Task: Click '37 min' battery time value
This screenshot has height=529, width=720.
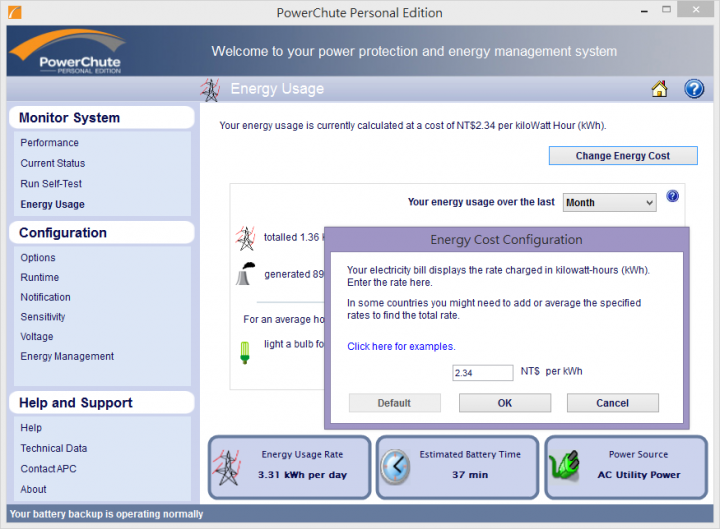Action: point(470,475)
